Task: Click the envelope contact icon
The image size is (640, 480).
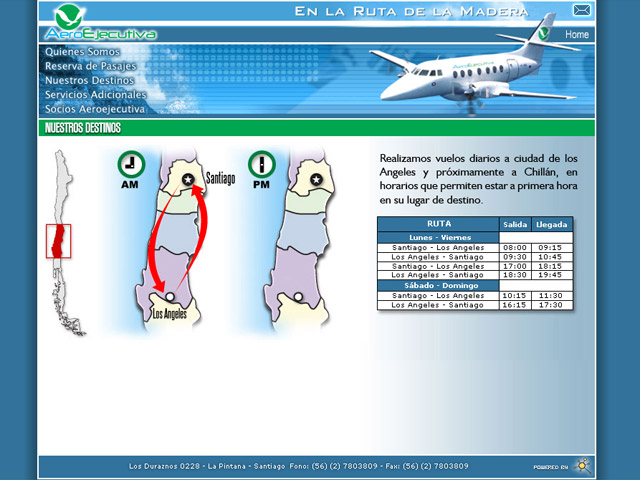Action: click(x=581, y=10)
